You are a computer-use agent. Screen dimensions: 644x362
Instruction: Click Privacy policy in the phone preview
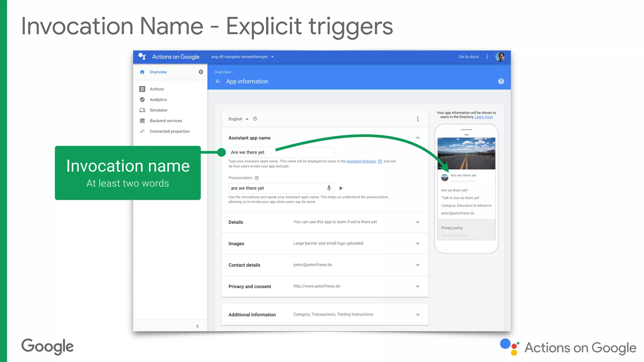point(452,228)
